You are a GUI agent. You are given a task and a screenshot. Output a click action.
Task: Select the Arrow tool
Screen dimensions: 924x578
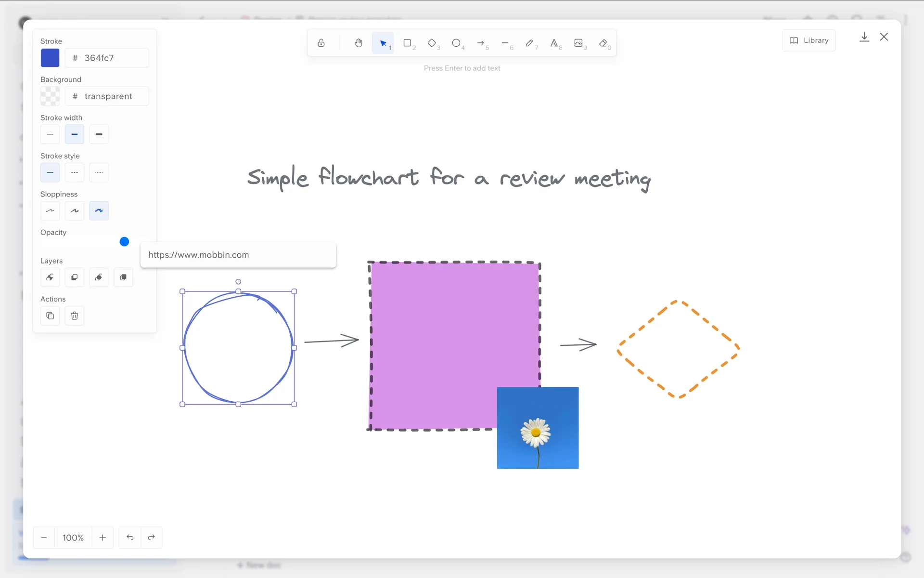[x=481, y=43]
